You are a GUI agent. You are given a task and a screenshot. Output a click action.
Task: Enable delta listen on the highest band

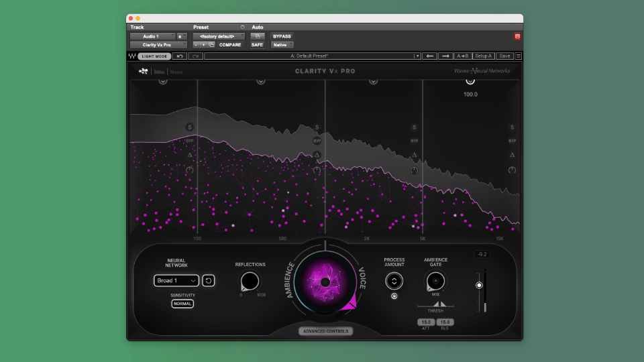click(x=512, y=155)
